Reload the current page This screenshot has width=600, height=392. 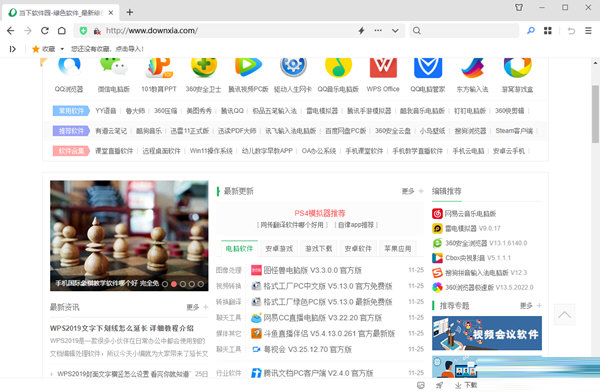(45, 31)
